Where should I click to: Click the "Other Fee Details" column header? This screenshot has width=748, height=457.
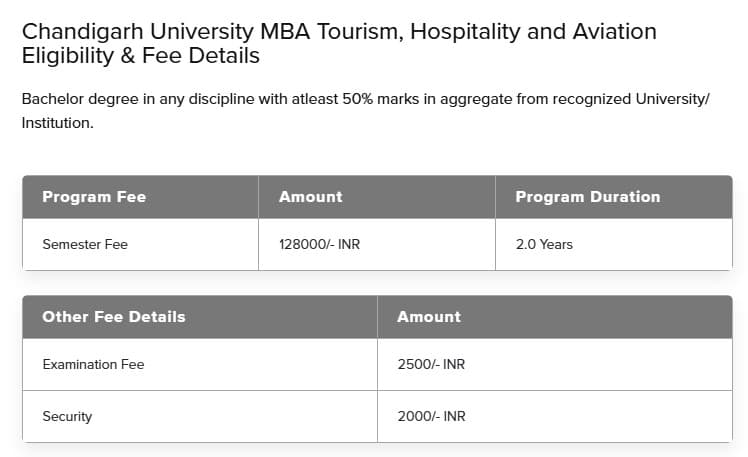114,317
